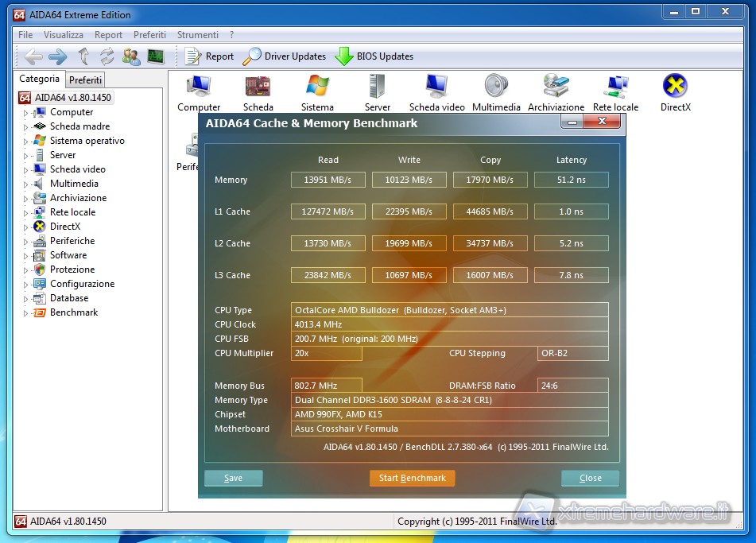The width and height of the screenshot is (756, 543).
Task: Click Driver Updates in the toolbar
Action: point(285,56)
